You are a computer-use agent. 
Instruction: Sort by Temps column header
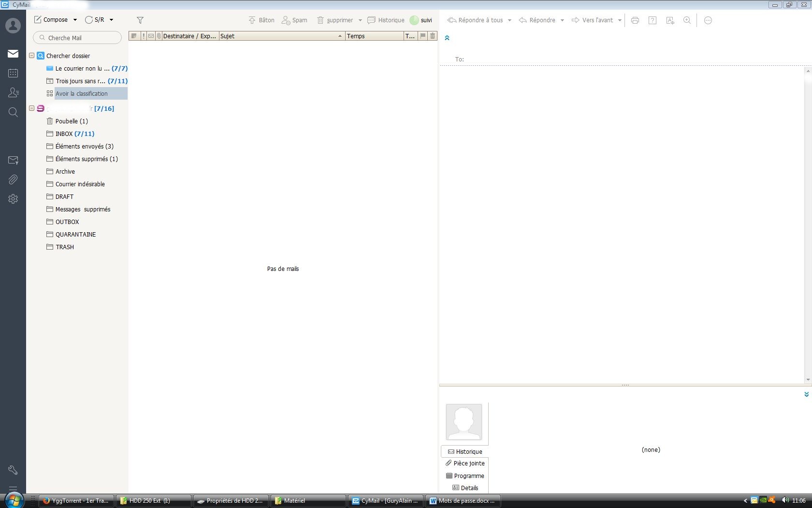(x=374, y=36)
